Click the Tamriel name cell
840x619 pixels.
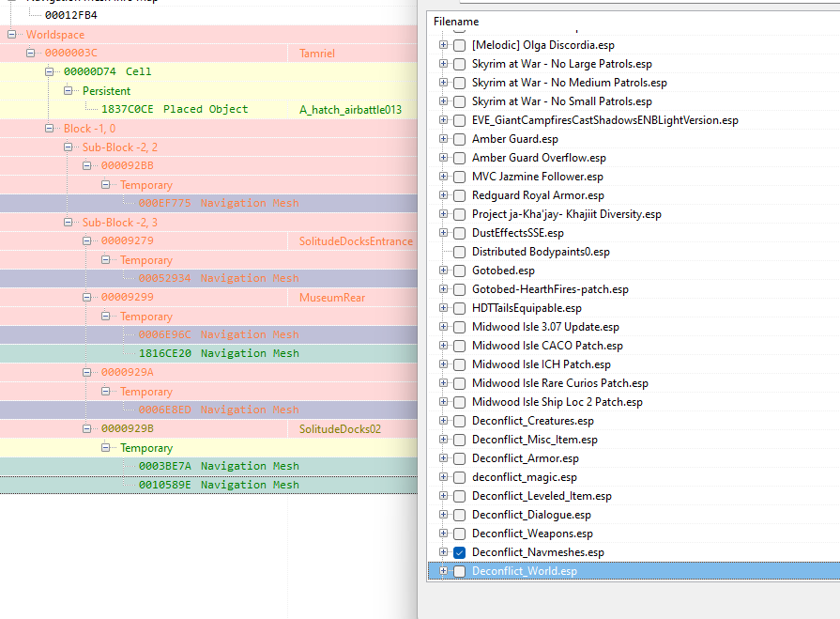317,54
